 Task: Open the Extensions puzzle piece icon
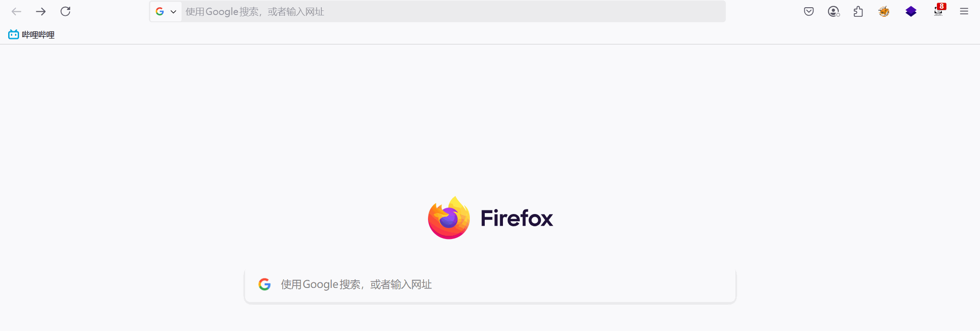[858, 11]
